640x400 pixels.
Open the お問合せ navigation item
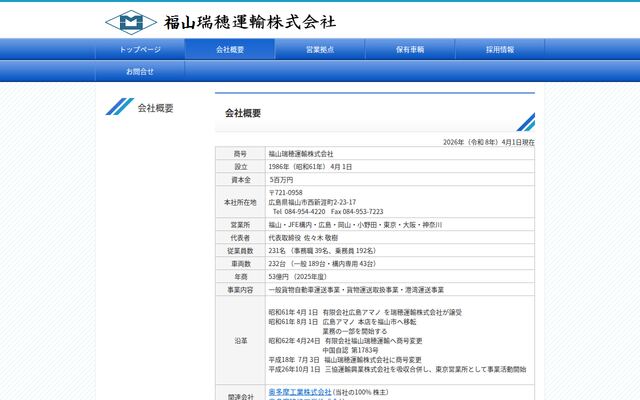click(x=140, y=71)
